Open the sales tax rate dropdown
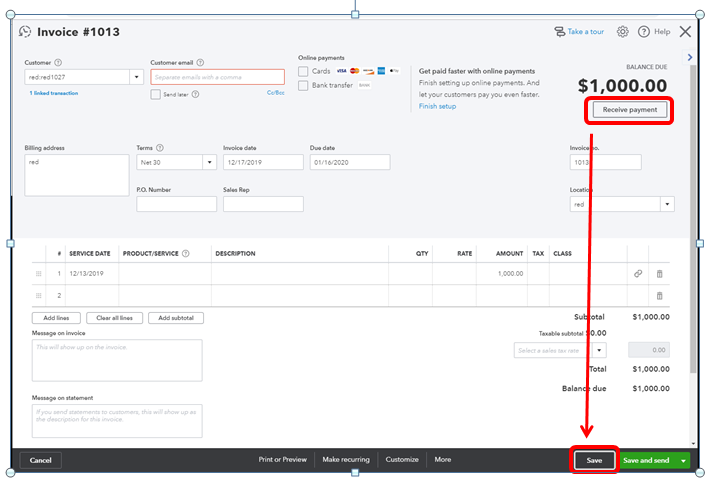Image resolution: width=713 pixels, height=483 pixels. (599, 350)
